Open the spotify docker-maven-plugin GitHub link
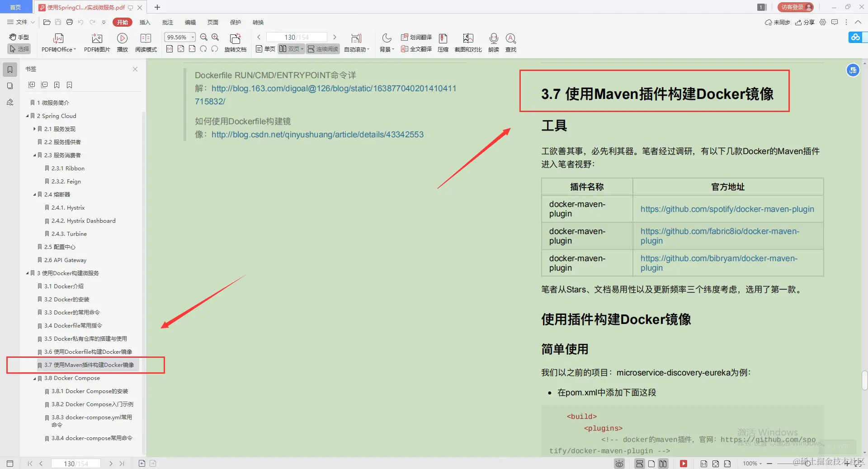Image resolution: width=868 pixels, height=469 pixels. click(x=726, y=209)
